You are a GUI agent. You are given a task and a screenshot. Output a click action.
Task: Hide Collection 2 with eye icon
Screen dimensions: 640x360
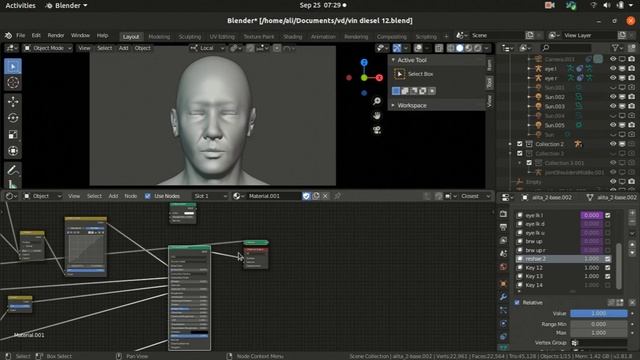[613, 144]
